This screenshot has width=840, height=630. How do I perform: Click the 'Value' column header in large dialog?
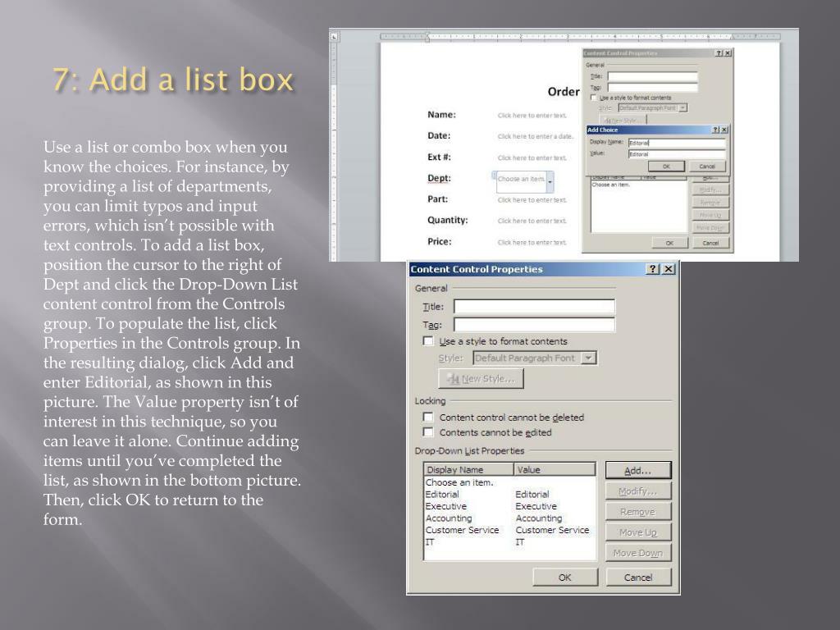555,470
